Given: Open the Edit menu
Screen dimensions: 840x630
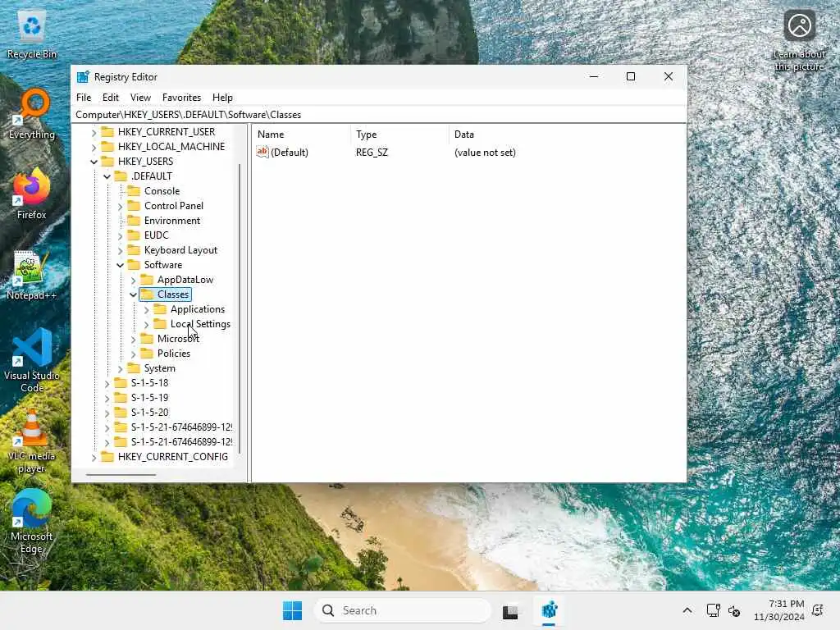Looking at the screenshot, I should click(111, 98).
